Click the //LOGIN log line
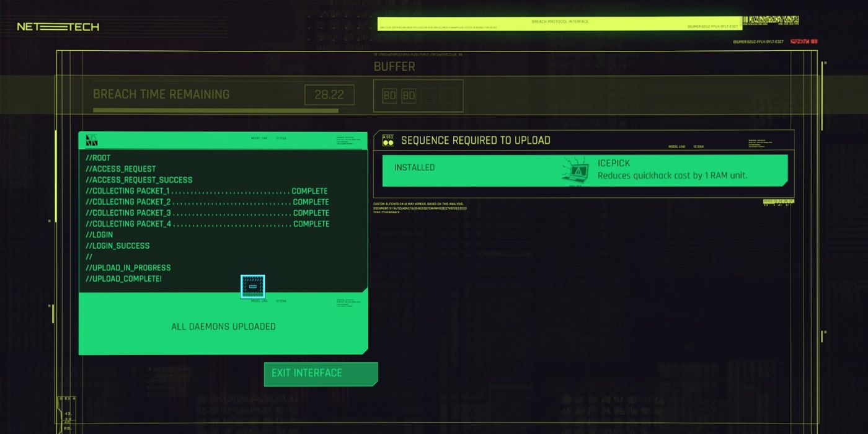868x434 pixels. pyautogui.click(x=99, y=235)
